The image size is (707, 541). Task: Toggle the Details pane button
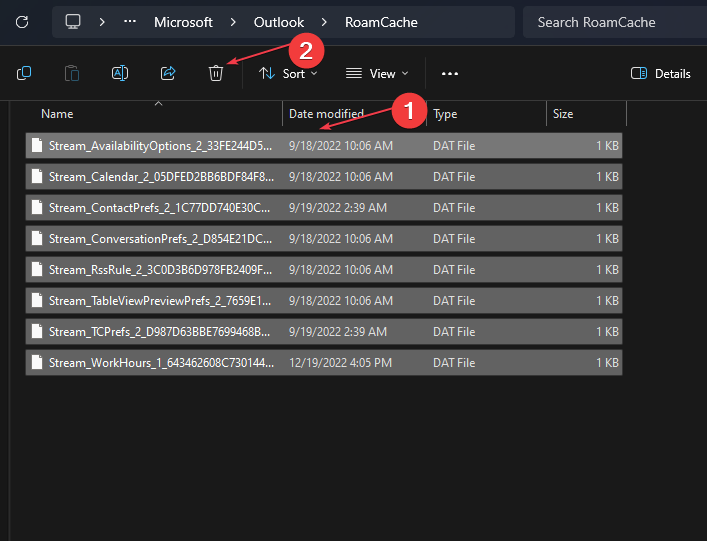coord(661,73)
